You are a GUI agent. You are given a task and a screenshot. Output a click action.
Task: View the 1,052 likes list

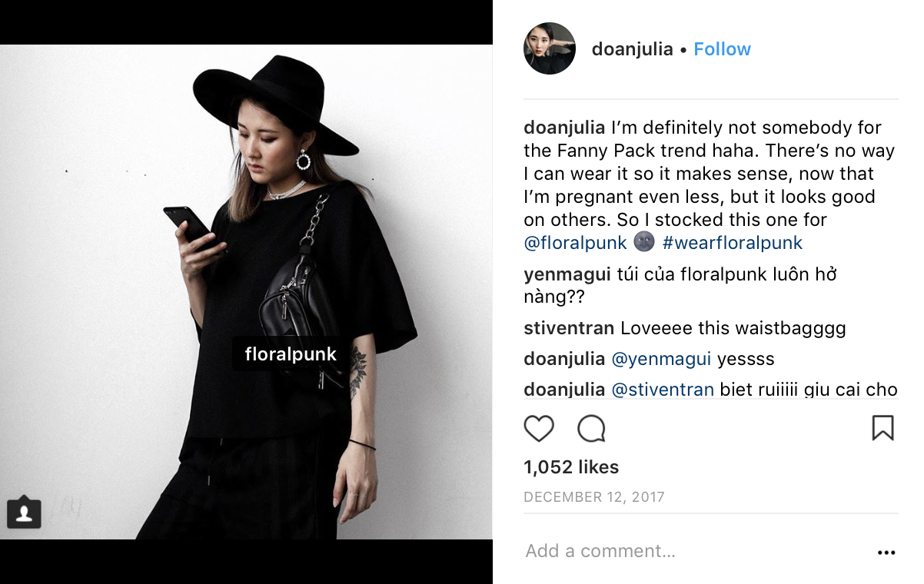point(571,467)
